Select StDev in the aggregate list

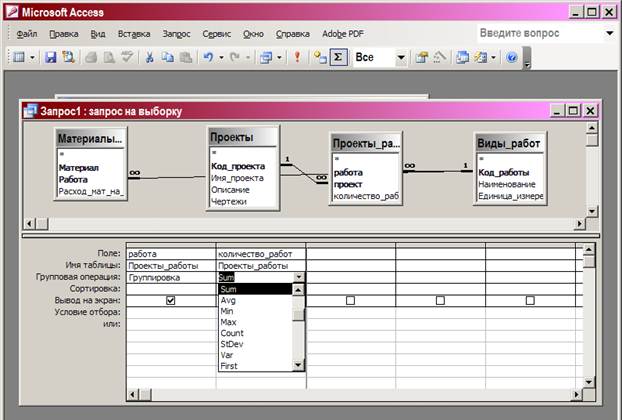[255, 344]
